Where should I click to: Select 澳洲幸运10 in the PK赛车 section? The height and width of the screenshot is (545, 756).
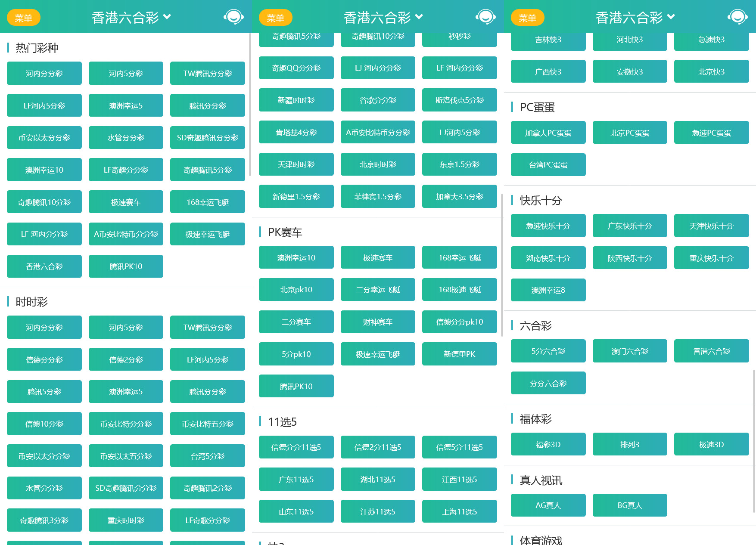coord(296,257)
